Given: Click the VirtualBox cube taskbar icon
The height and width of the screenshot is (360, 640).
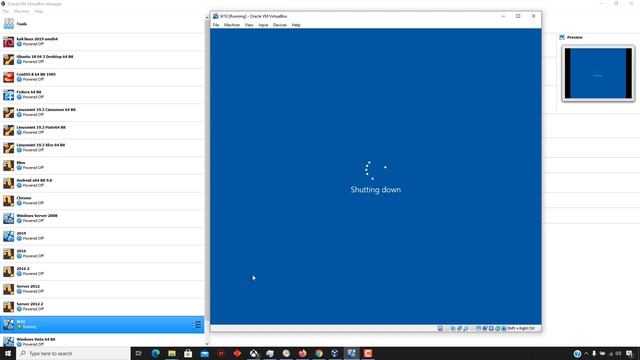Looking at the screenshot, I should pos(335,353).
